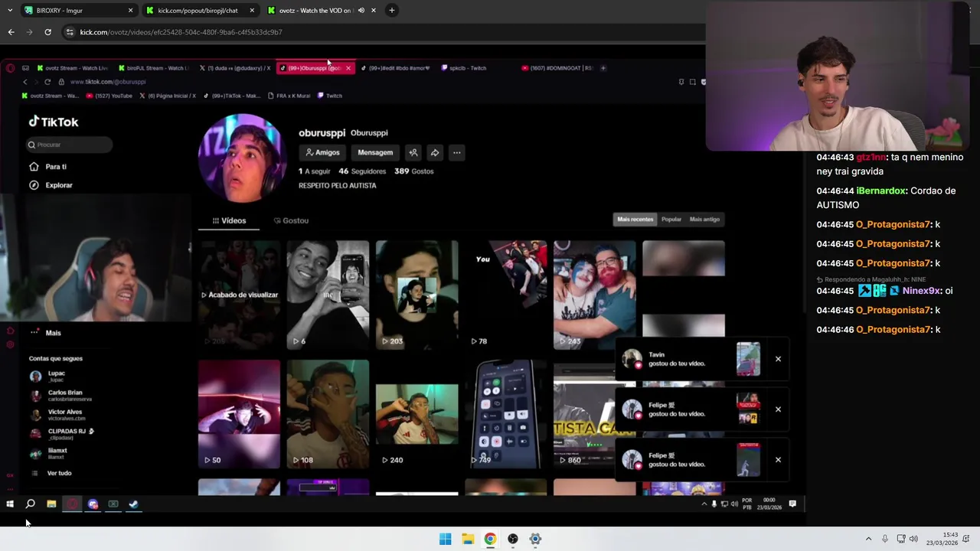Open followed account Carlos Brian
Image resolution: width=980 pixels, height=551 pixels.
tap(60, 396)
